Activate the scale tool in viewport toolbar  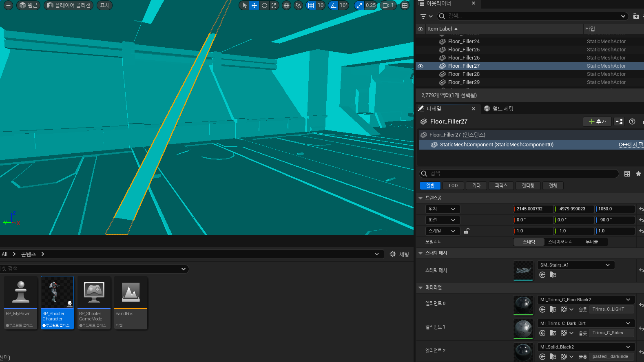tap(274, 5)
